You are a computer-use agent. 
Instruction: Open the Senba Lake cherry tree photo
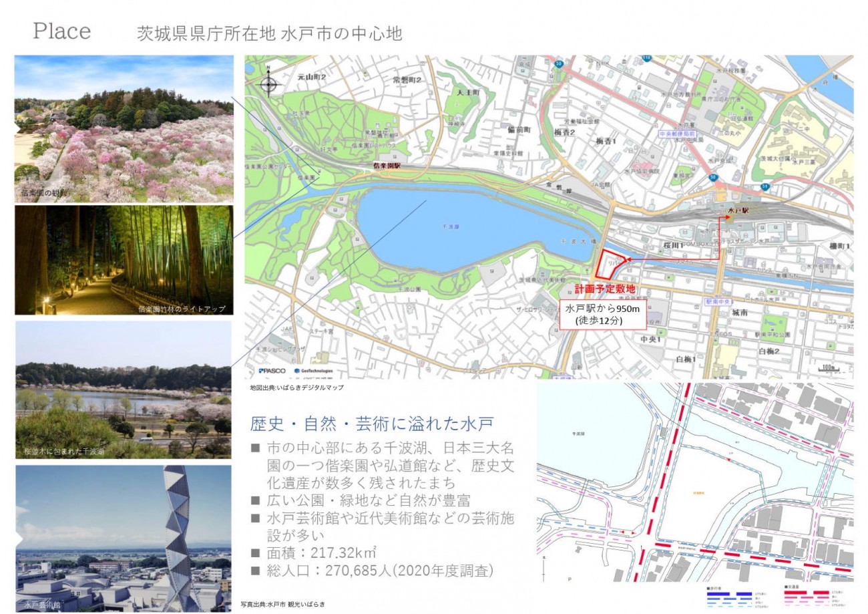point(124,390)
